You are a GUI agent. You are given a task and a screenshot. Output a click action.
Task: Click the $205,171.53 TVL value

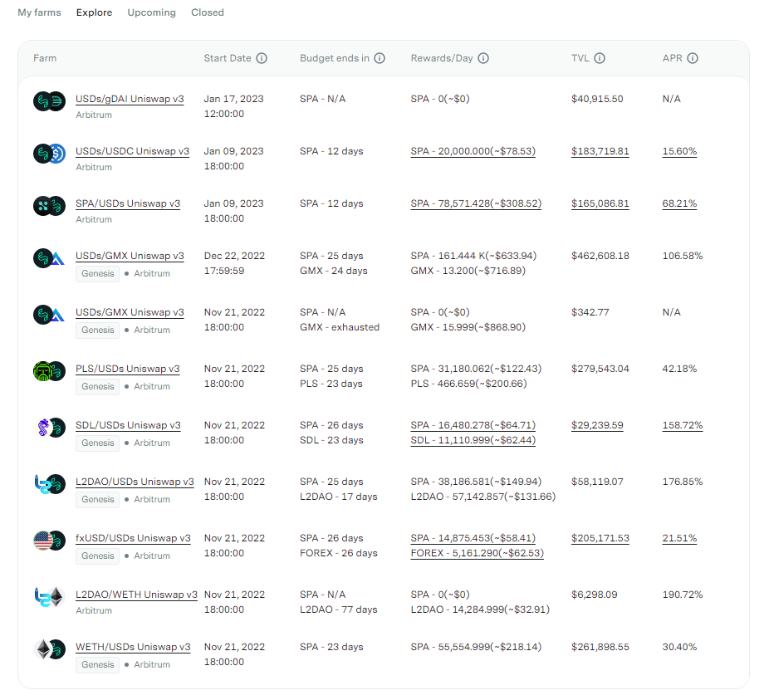(x=600, y=538)
